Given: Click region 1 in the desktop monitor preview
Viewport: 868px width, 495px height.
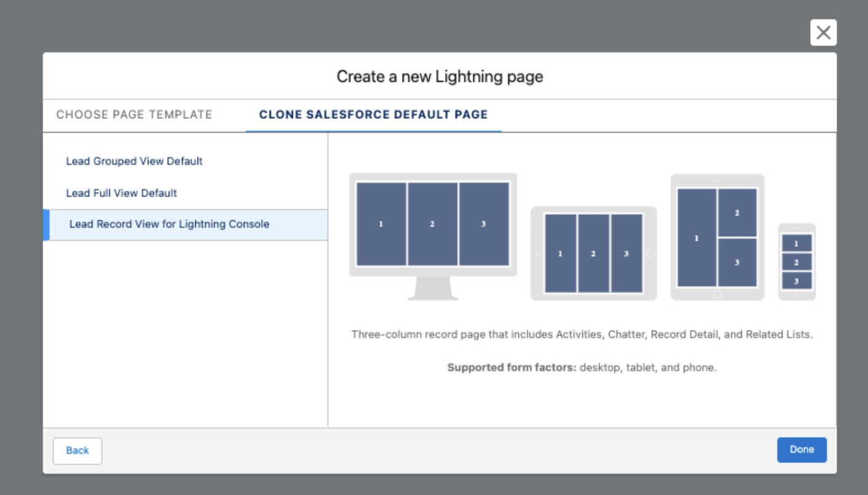Looking at the screenshot, I should (x=381, y=224).
